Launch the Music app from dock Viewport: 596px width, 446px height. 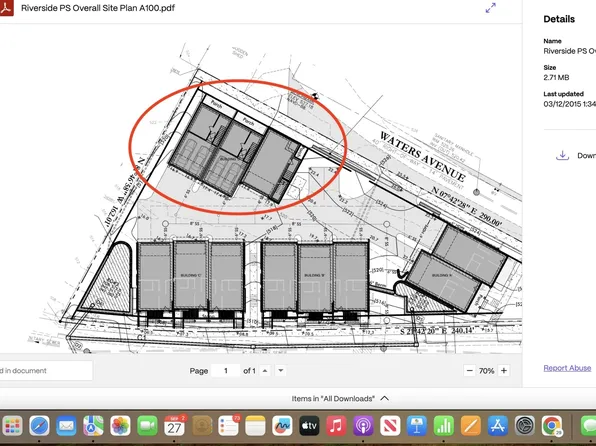click(336, 426)
